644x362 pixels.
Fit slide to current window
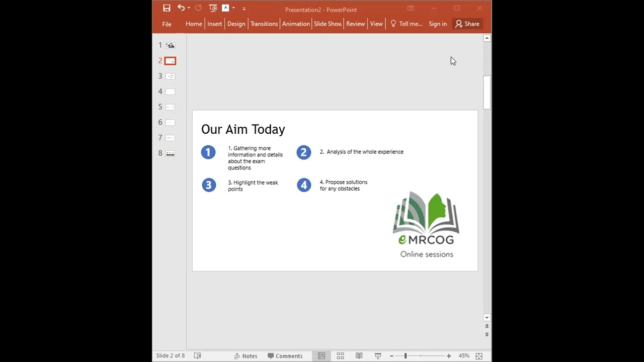pyautogui.click(x=479, y=356)
